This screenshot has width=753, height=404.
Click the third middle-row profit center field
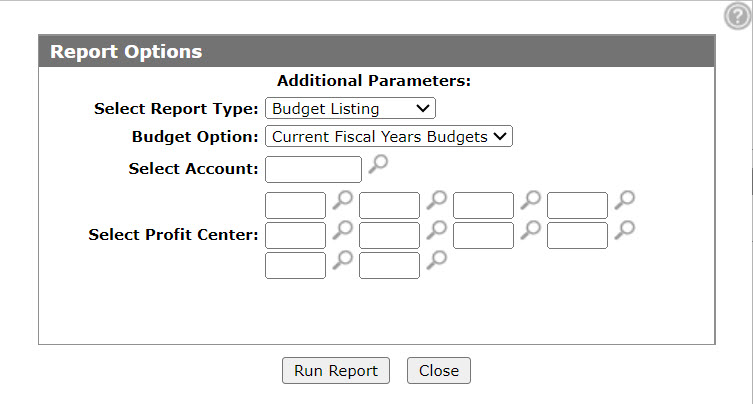coord(484,235)
